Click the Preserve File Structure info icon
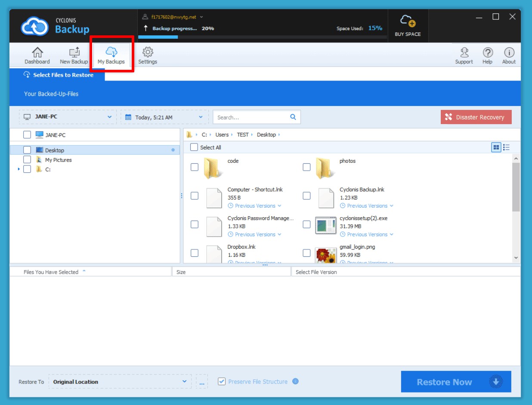The height and width of the screenshot is (405, 532). (x=295, y=381)
